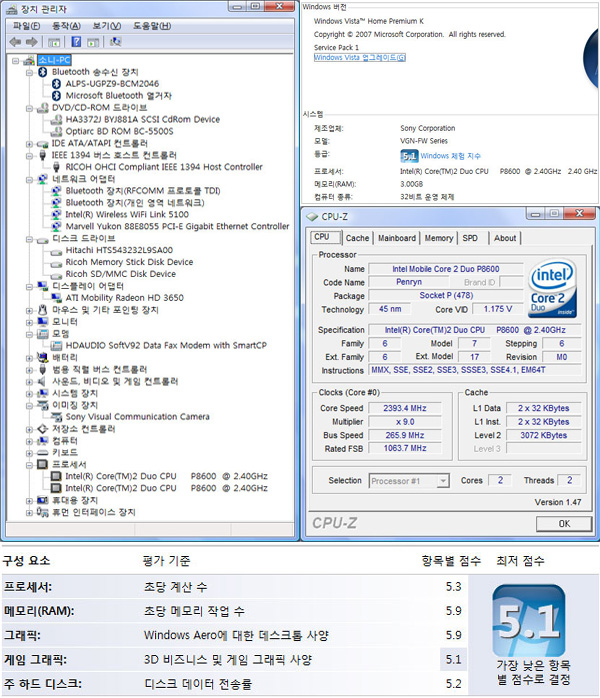Click modem icon of HDAUDIO SoftV92 Data Fax Modem
Viewport: 600px width, 698px height.
point(57,345)
